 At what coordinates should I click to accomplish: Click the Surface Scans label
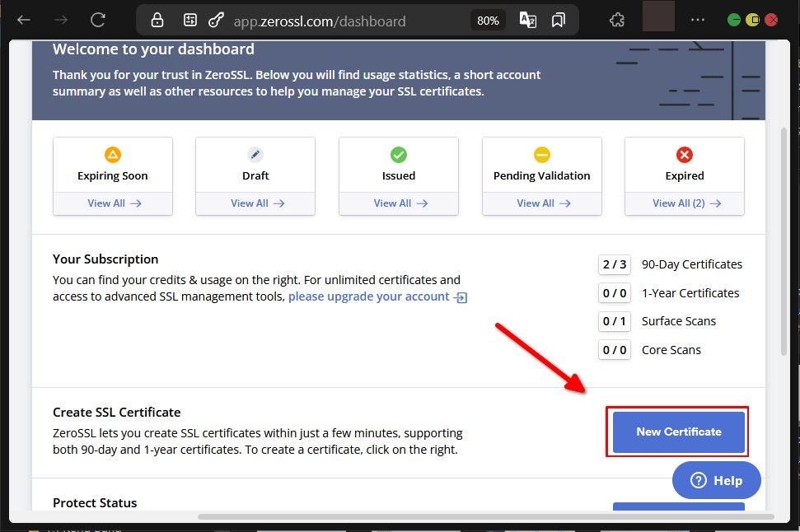(x=679, y=321)
